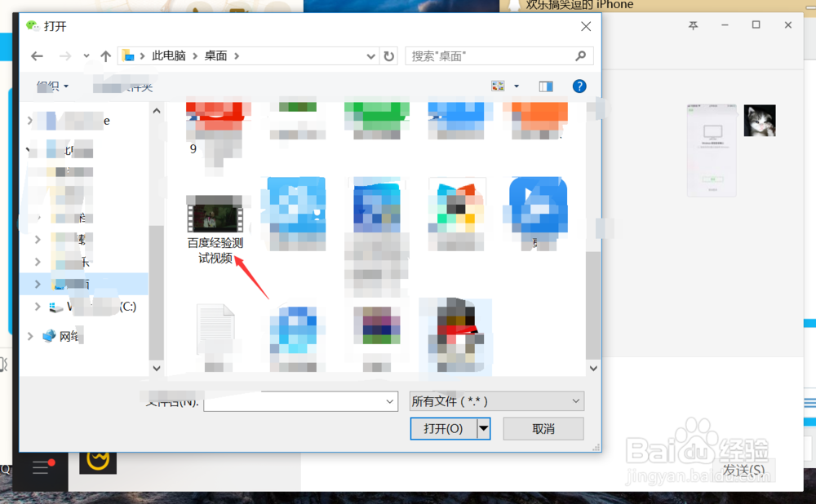Minimize the WeChat chat window
This screenshot has width=816, height=504.
click(725, 25)
